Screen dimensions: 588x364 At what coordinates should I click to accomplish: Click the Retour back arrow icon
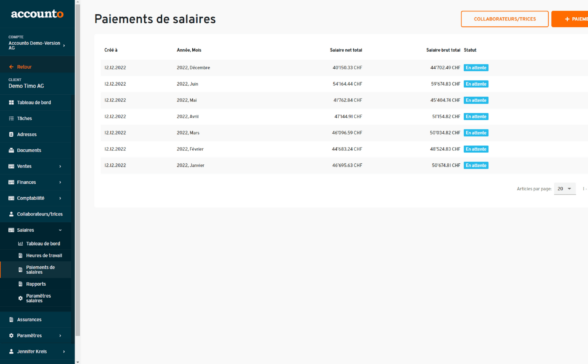coord(11,67)
